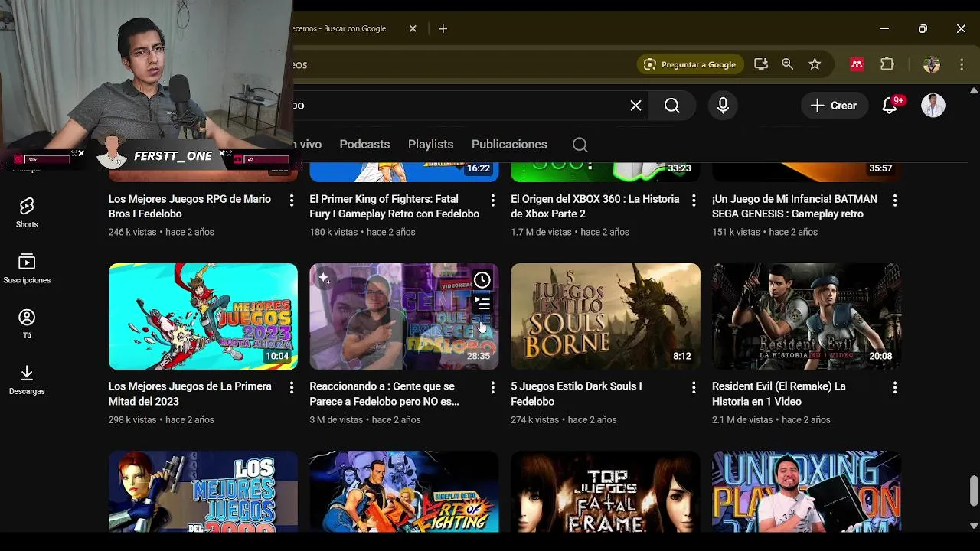This screenshot has height=551, width=980.
Task: Open YouTube account avatar menu
Action: [933, 106]
